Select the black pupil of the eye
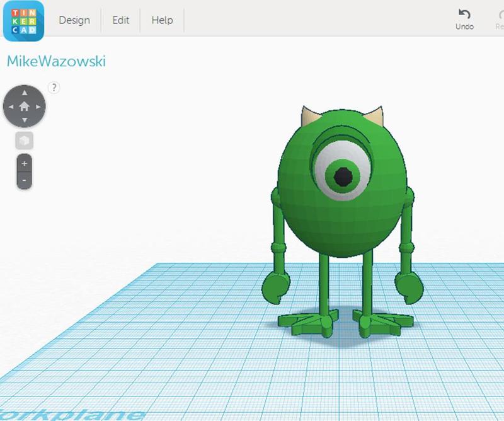 point(343,177)
